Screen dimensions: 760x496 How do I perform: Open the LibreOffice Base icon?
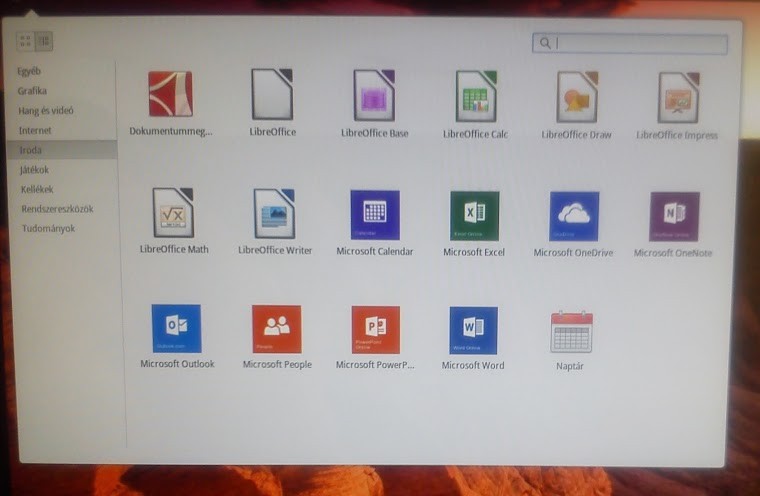pos(374,95)
